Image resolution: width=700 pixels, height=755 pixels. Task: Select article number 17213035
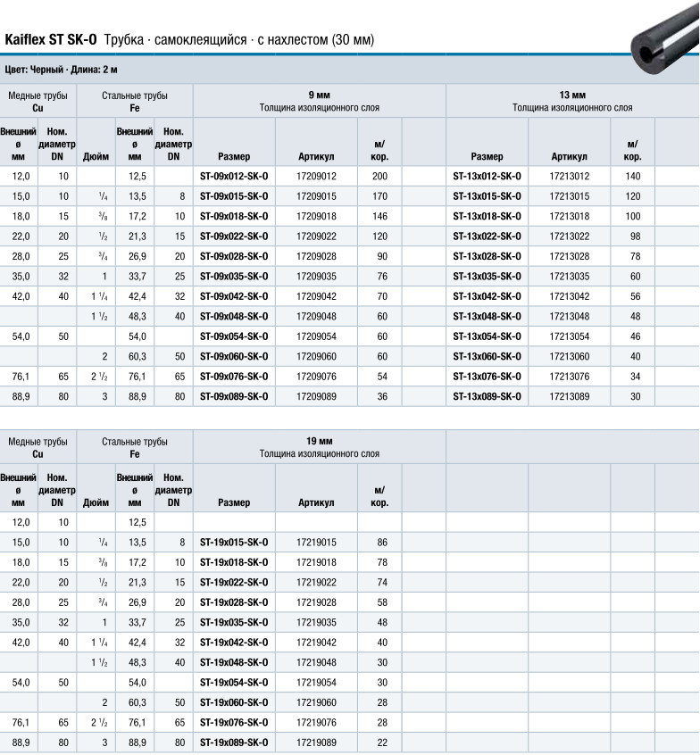570,277
